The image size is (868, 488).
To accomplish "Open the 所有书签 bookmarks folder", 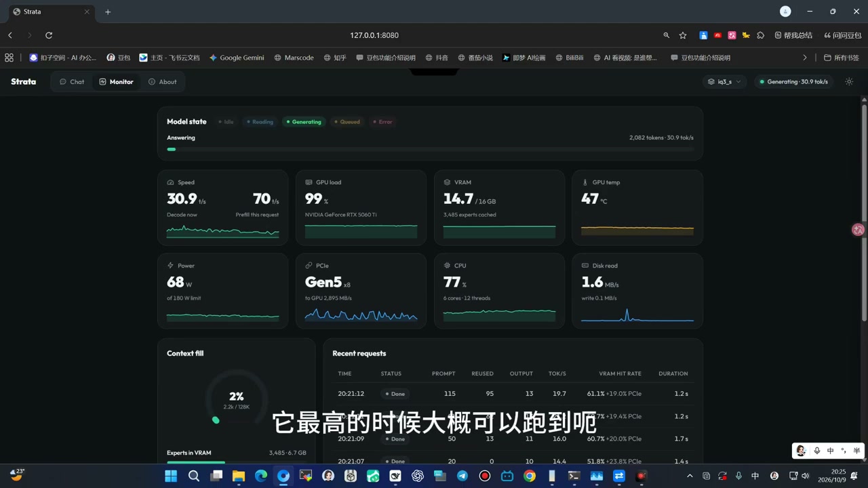I will click(841, 58).
